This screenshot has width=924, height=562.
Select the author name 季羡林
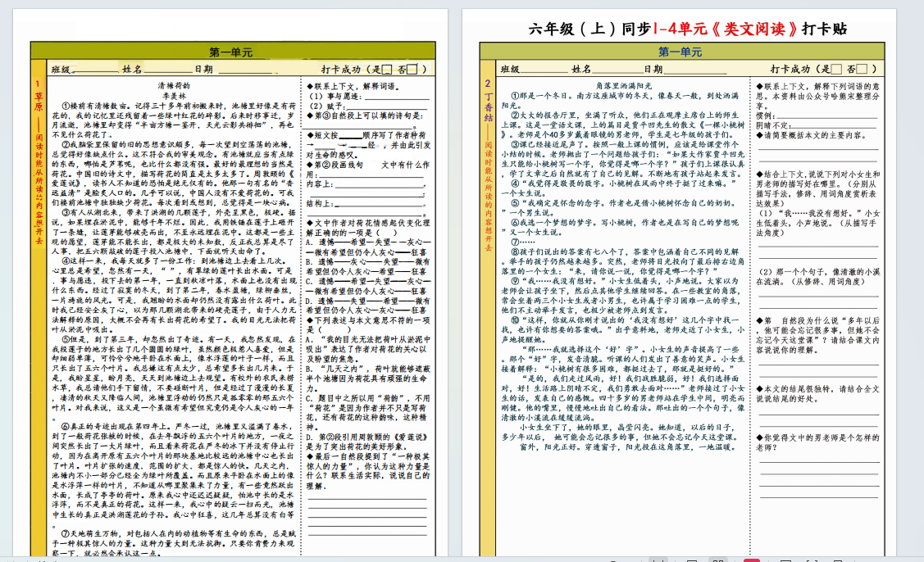(x=174, y=95)
